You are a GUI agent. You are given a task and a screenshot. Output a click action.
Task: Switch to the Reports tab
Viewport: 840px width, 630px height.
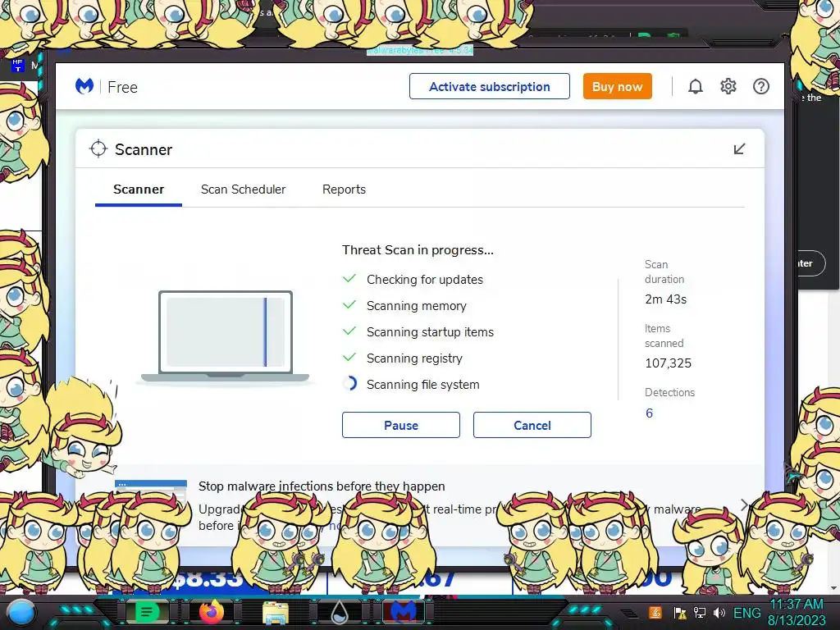[x=344, y=189]
